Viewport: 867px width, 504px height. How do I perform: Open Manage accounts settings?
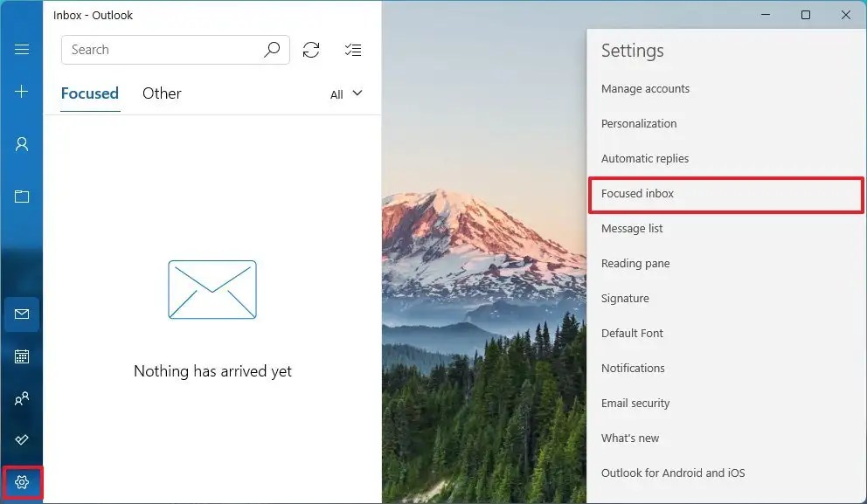tap(646, 88)
